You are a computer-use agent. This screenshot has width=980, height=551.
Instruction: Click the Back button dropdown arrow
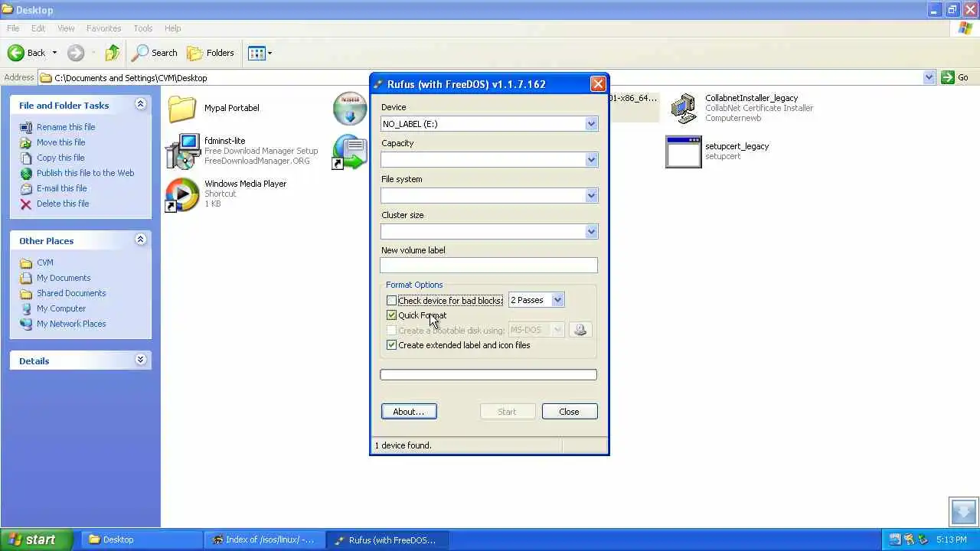point(54,53)
